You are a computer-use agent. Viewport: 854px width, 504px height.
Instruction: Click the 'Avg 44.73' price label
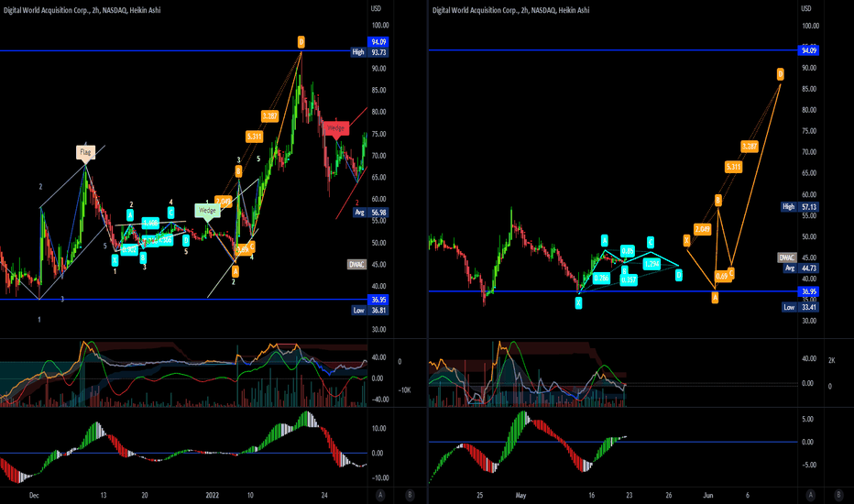click(801, 268)
